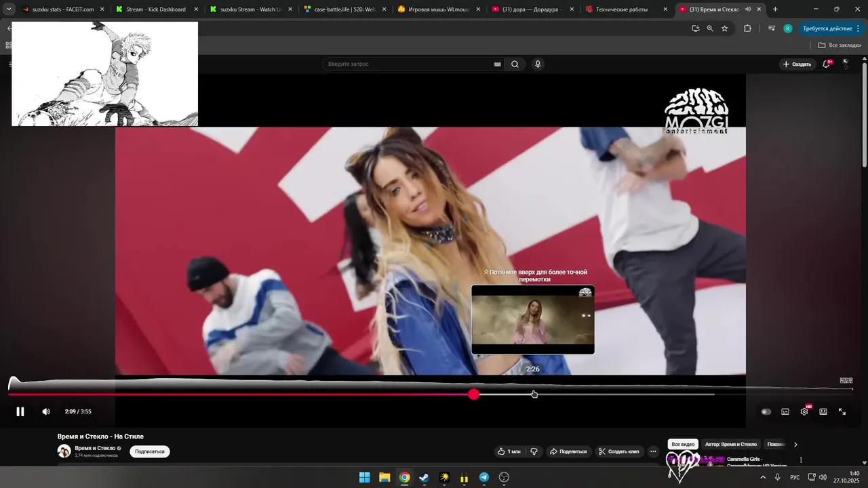Open Google Chrome from the taskbar
The width and height of the screenshot is (868, 488).
click(x=404, y=477)
